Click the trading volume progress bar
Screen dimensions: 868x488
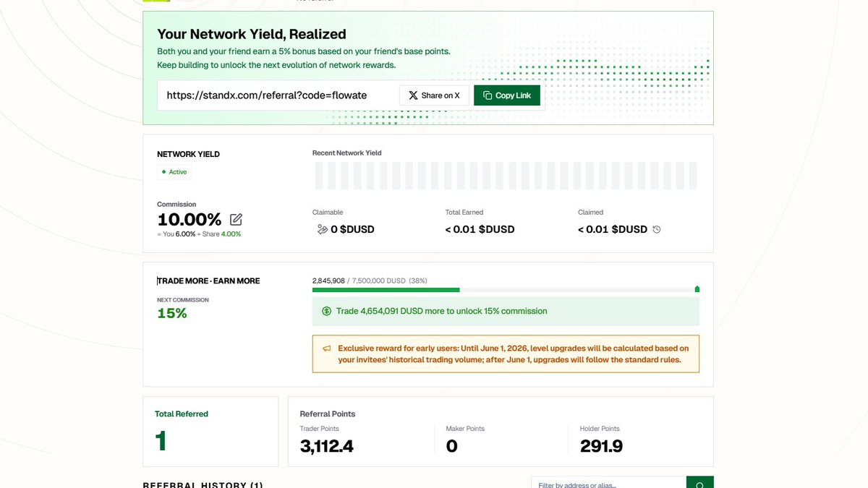506,290
